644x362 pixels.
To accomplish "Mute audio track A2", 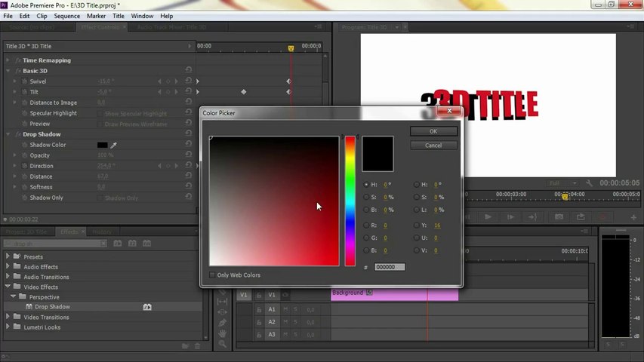I will 285,322.
